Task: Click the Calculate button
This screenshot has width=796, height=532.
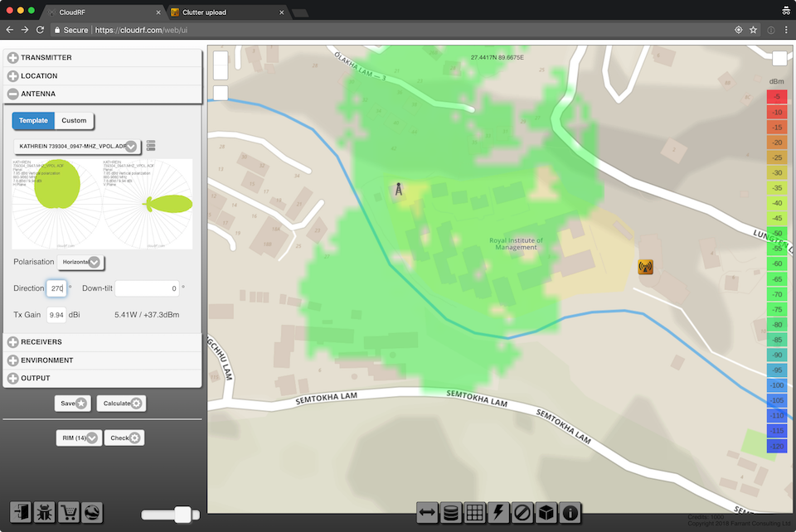Action: point(120,403)
